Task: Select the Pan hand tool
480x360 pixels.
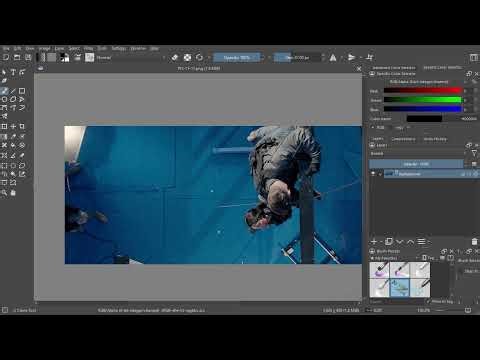Action: click(13, 193)
